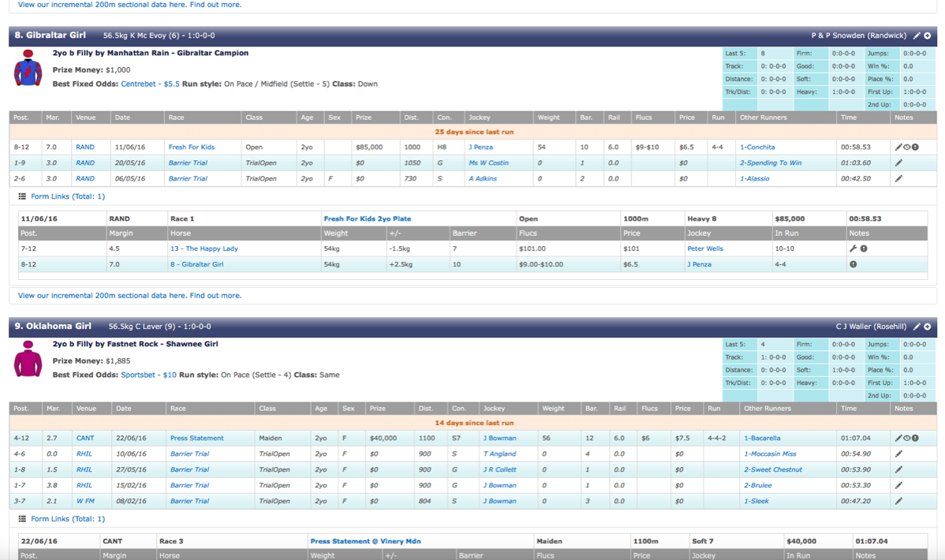Open the 1-Bacarella other runner link
This screenshot has width=945, height=560.
tap(762, 439)
